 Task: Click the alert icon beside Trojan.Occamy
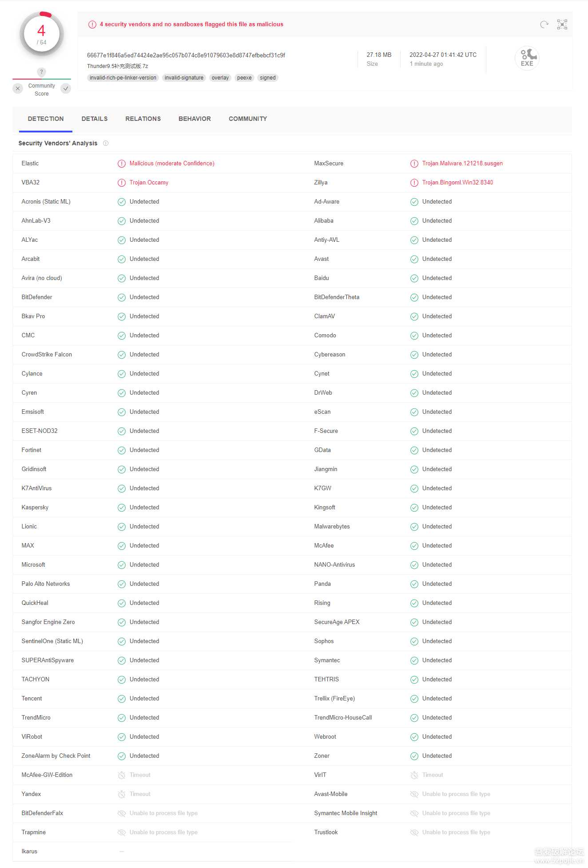pyautogui.click(x=122, y=183)
